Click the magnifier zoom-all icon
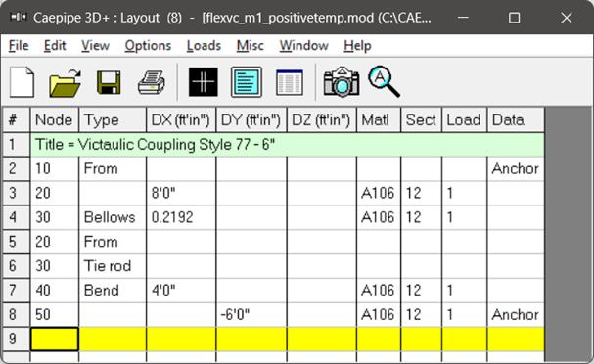 [384, 81]
